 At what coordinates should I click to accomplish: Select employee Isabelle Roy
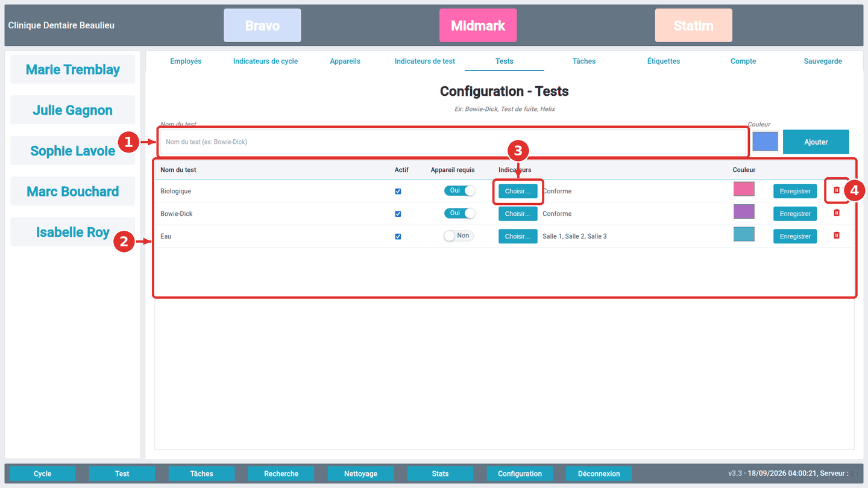73,232
